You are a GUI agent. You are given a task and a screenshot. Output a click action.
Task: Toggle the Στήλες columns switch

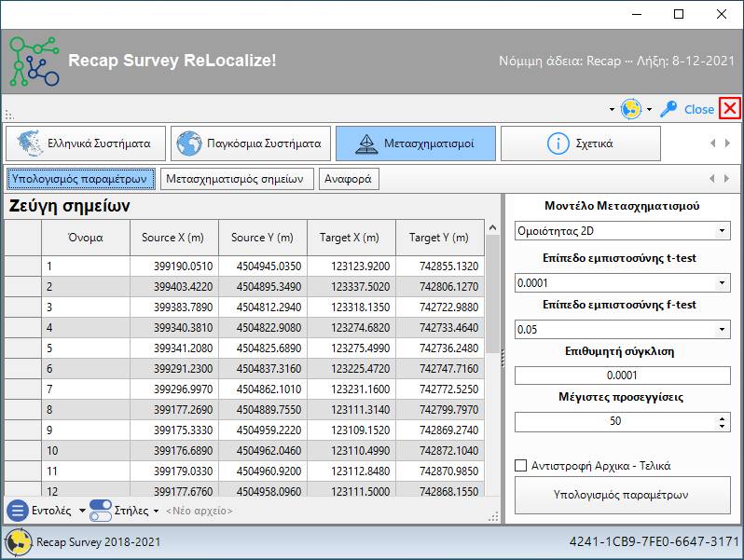point(100,511)
